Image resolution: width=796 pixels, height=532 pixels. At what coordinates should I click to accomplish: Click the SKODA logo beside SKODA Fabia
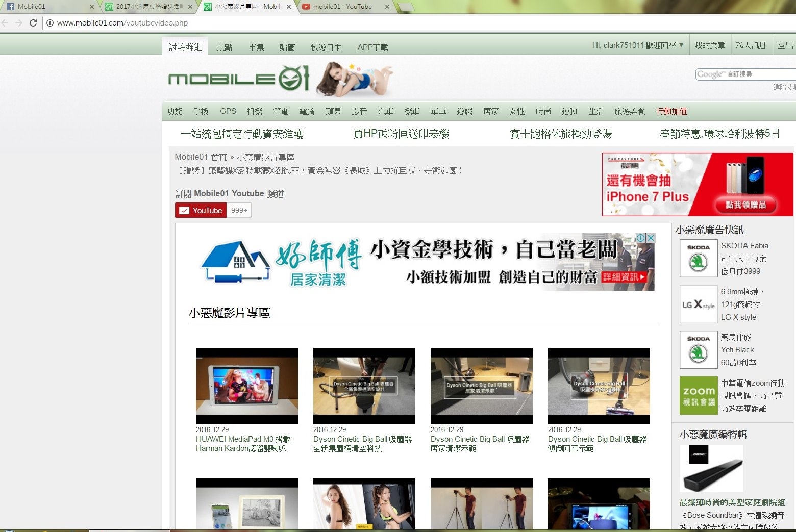(x=699, y=258)
